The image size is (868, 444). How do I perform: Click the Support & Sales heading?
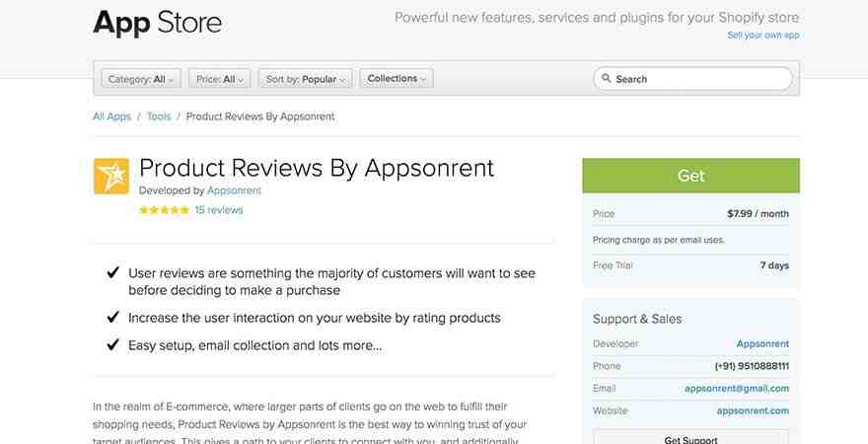pyautogui.click(x=637, y=319)
